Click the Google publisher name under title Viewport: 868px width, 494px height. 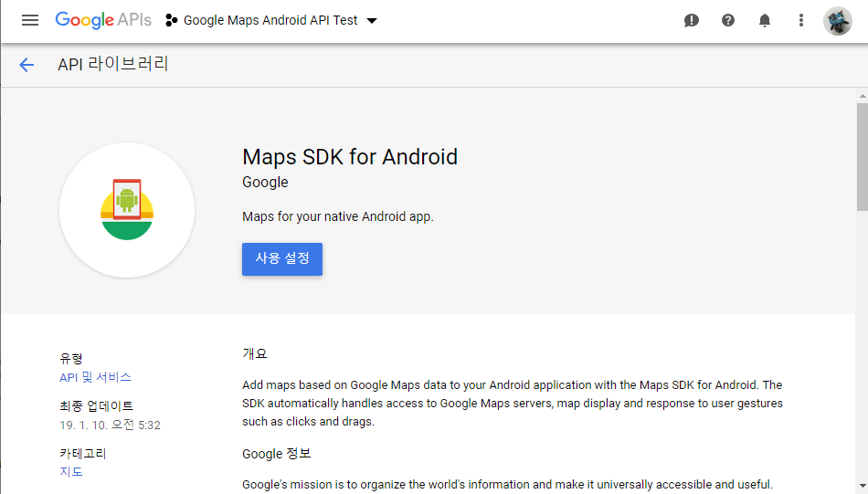tap(265, 183)
